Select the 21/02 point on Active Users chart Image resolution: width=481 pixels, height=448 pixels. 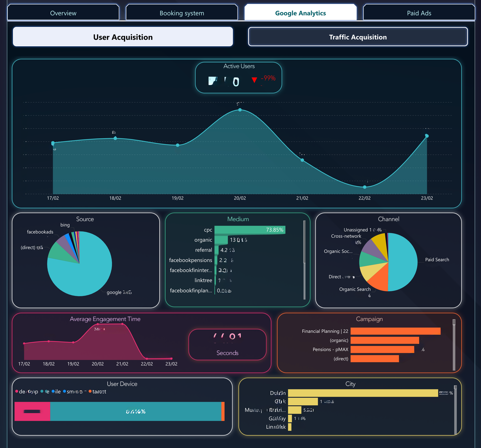coord(302,160)
